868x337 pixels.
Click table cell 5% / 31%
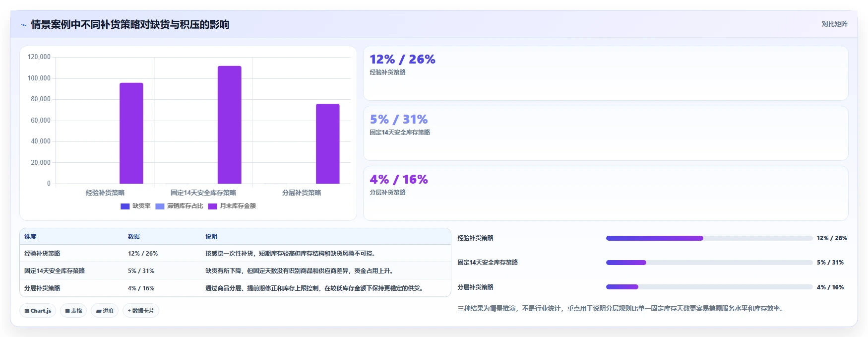(x=141, y=271)
